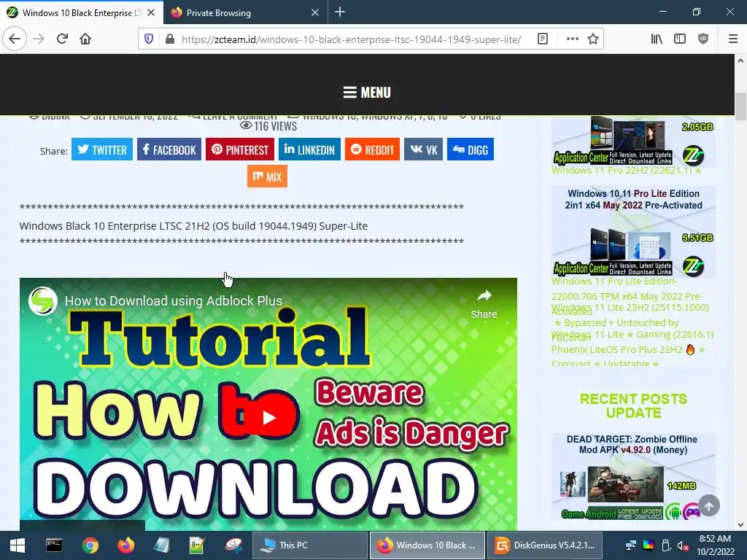Image resolution: width=747 pixels, height=560 pixels.
Task: Open Windows 10,11 Pro Lite Edition thumbnail
Action: (x=633, y=231)
